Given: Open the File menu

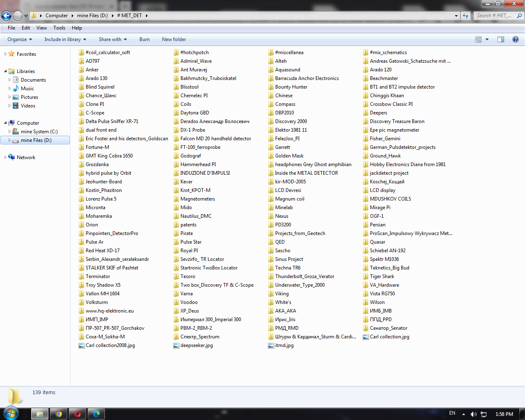Looking at the screenshot, I should 11,28.
